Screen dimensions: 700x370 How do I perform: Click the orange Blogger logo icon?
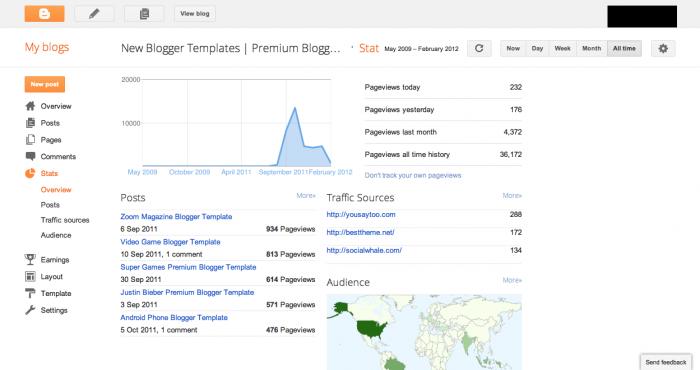pyautogui.click(x=44, y=14)
